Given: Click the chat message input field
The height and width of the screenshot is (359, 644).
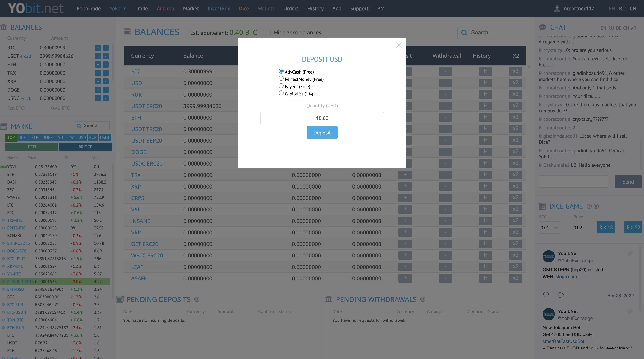Looking at the screenshot, I should pos(573,182).
